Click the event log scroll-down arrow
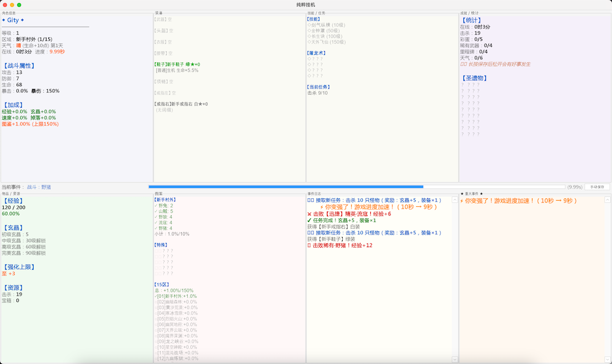The image size is (612, 364). 455,359
